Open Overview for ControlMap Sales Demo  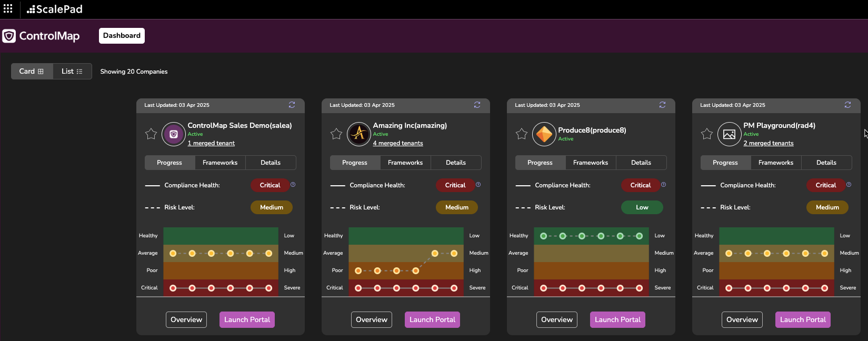(x=186, y=319)
